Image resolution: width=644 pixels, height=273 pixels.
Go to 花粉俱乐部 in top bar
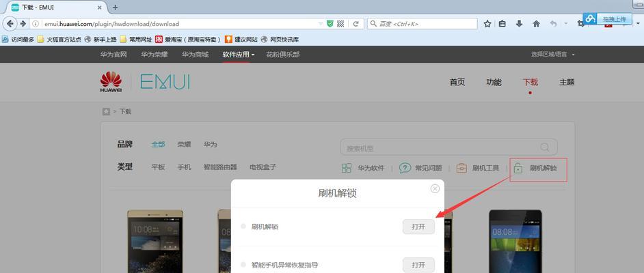pos(282,55)
